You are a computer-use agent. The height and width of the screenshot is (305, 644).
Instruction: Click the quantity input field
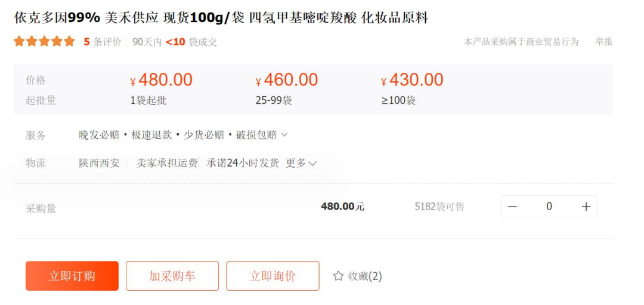click(549, 207)
